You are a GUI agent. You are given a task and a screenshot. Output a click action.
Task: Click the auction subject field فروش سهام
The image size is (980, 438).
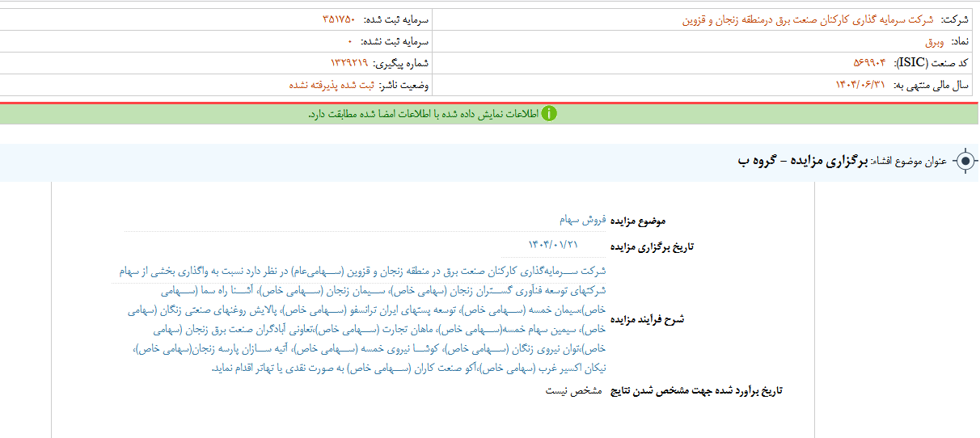[x=581, y=220]
